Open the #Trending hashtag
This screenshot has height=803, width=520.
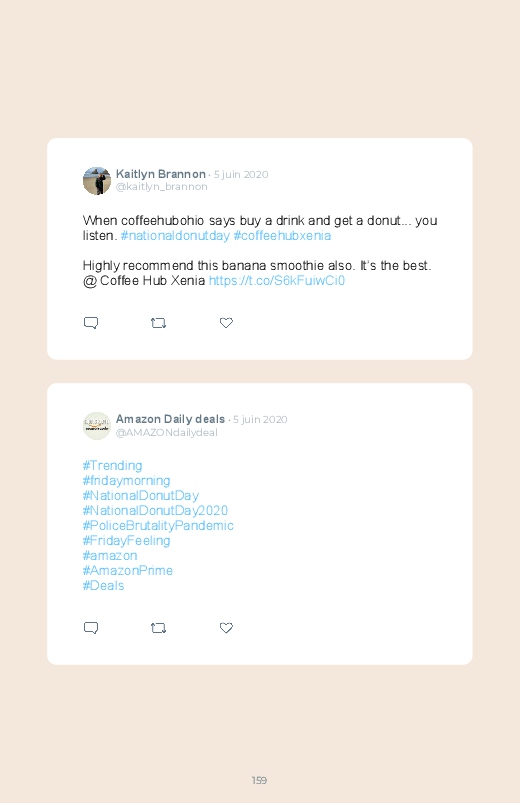(112, 466)
